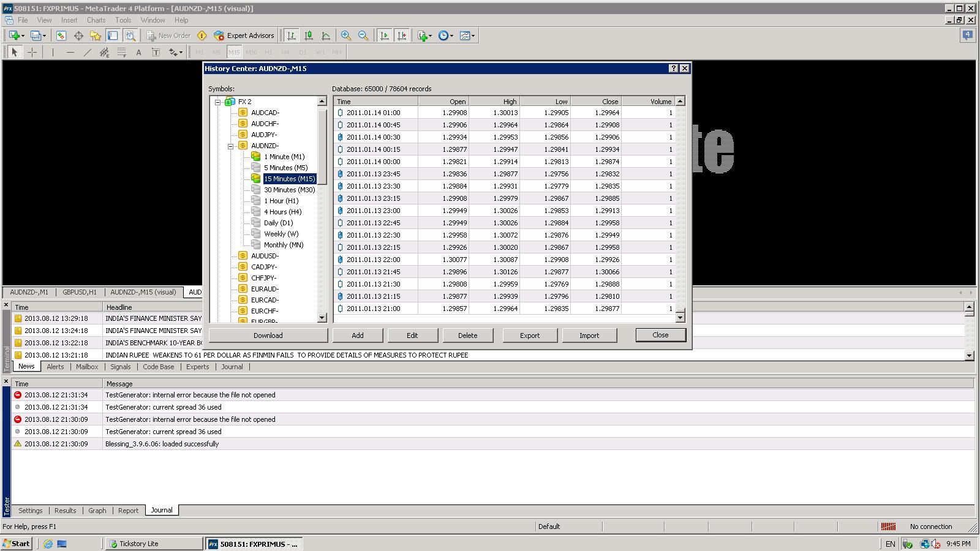Collapse the FX 2 tree node
This screenshot has height=551, width=980.
[217, 102]
